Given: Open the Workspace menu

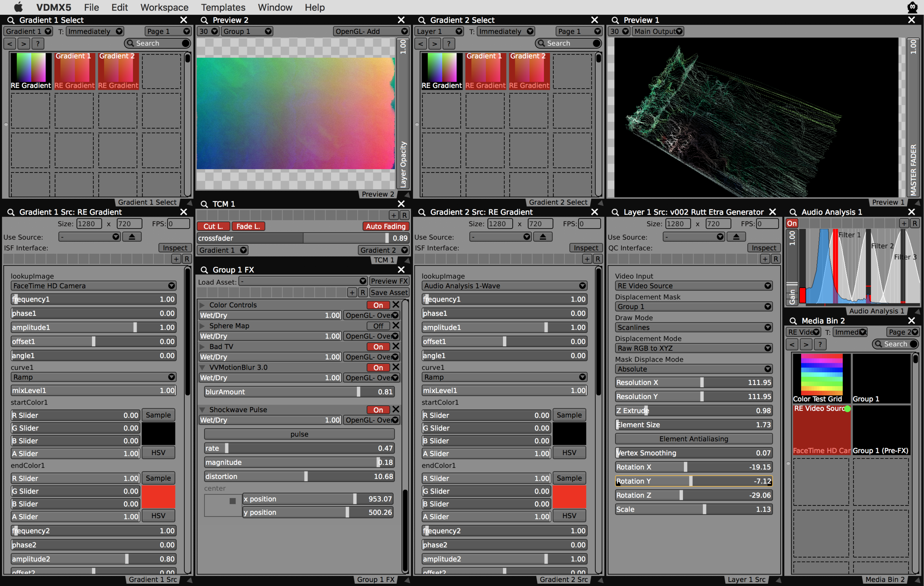Looking at the screenshot, I should (x=164, y=7).
